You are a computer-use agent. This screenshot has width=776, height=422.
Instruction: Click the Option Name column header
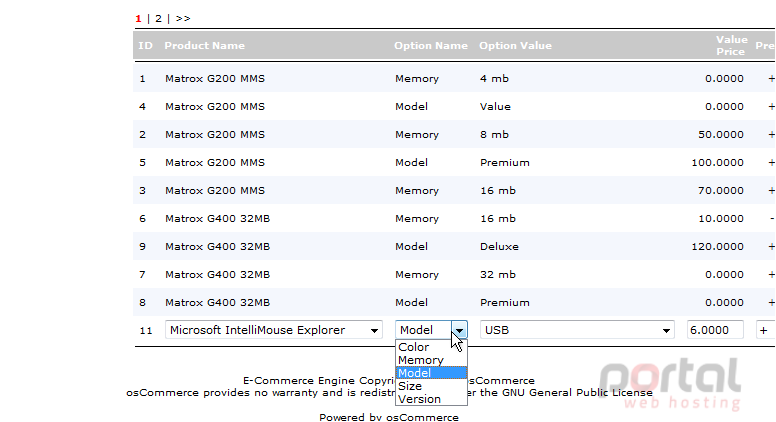click(431, 46)
